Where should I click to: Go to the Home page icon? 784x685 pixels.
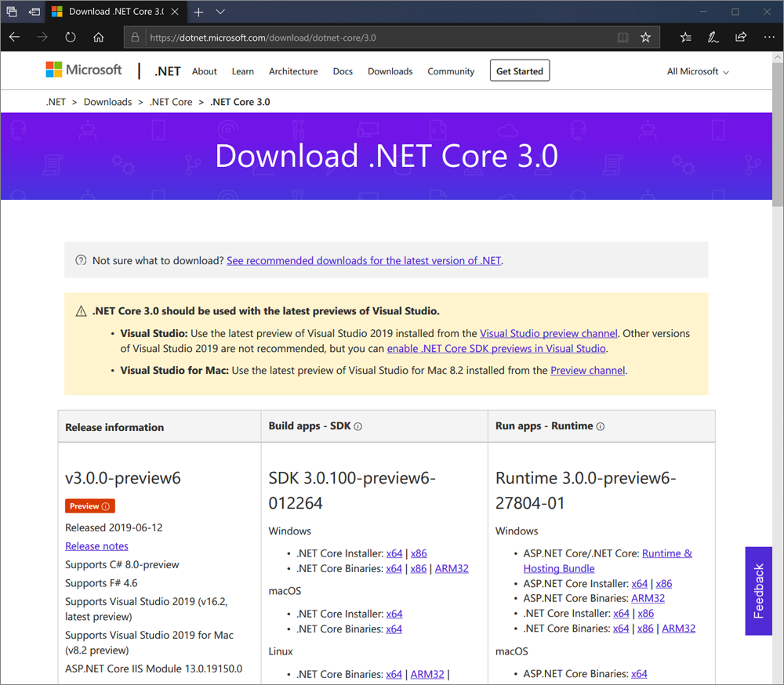(99, 38)
